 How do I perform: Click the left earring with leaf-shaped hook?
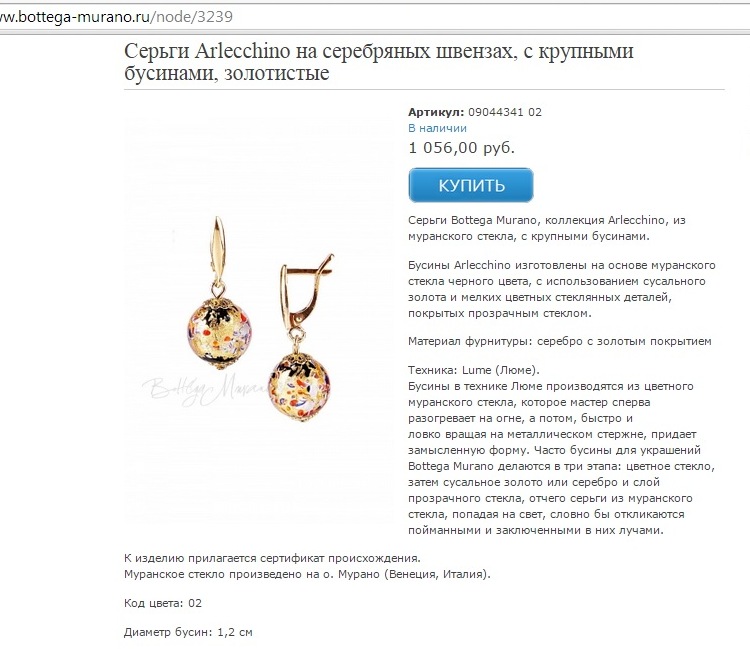(219, 293)
